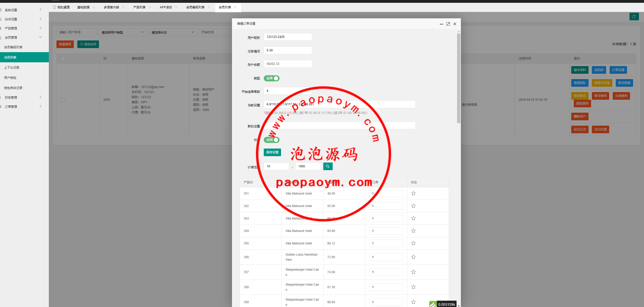Close the APP滚动 tab with its X
644x307 pixels.
click(176, 7)
